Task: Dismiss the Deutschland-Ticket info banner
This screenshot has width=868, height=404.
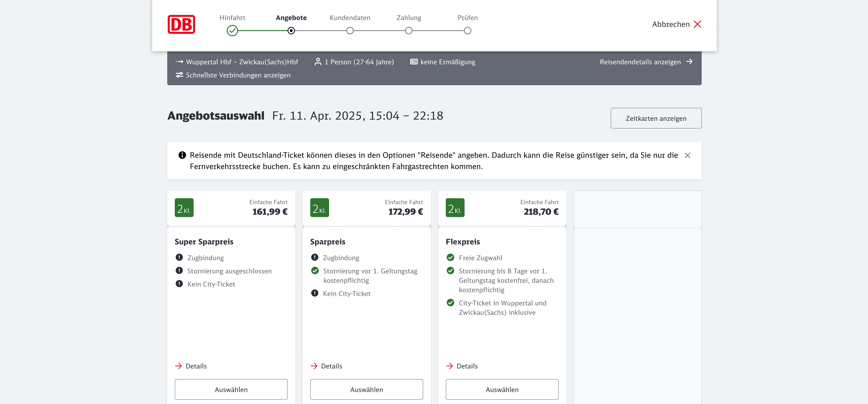Action: tap(687, 155)
